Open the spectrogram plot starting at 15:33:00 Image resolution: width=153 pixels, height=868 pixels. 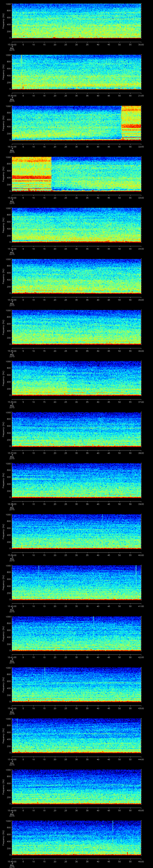click(x=76, y=225)
